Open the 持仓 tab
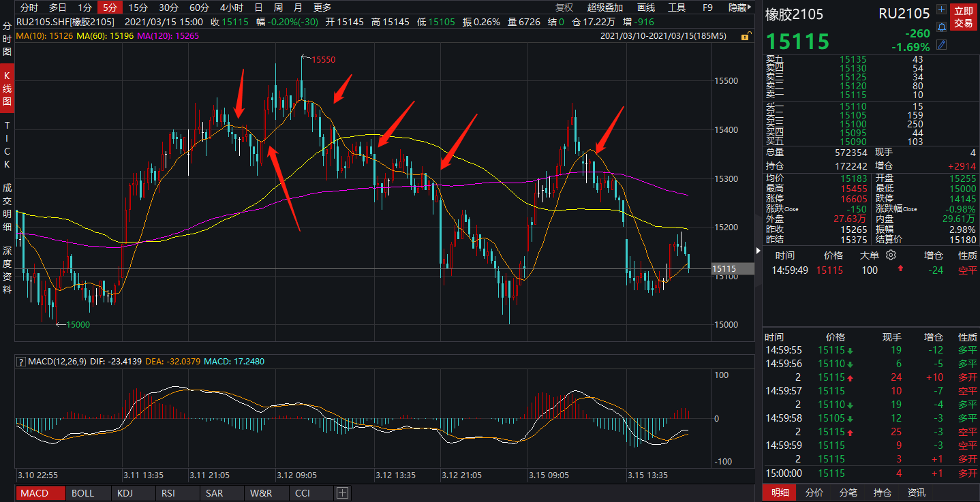Image resolution: width=980 pixels, height=502 pixels. click(883, 492)
